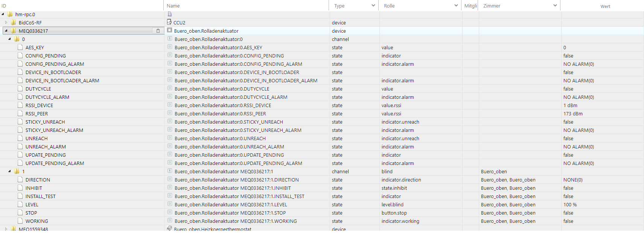This screenshot has width=644, height=233.
Task: Click the folder icon of channel 1
Action: pyautogui.click(x=17, y=171)
